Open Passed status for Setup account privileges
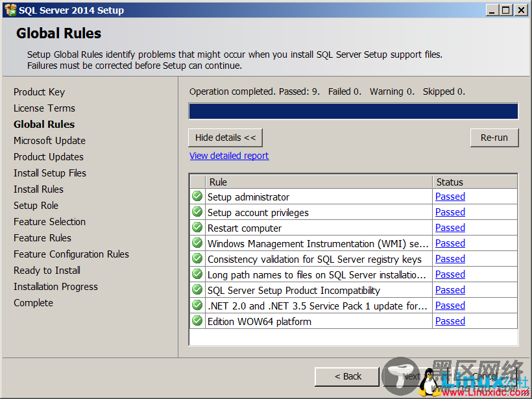This screenshot has width=532, height=399. tap(450, 212)
